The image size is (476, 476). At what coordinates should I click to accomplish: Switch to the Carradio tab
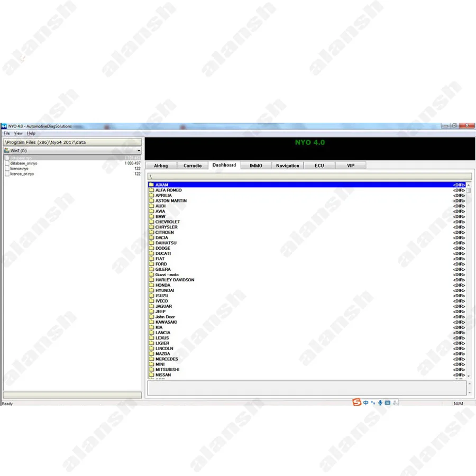tap(193, 166)
